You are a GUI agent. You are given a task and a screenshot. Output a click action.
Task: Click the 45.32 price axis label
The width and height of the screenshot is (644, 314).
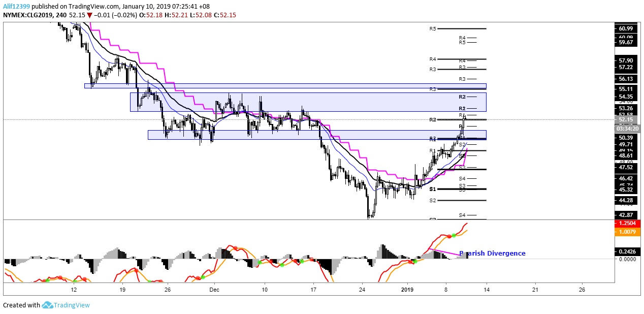pos(626,190)
